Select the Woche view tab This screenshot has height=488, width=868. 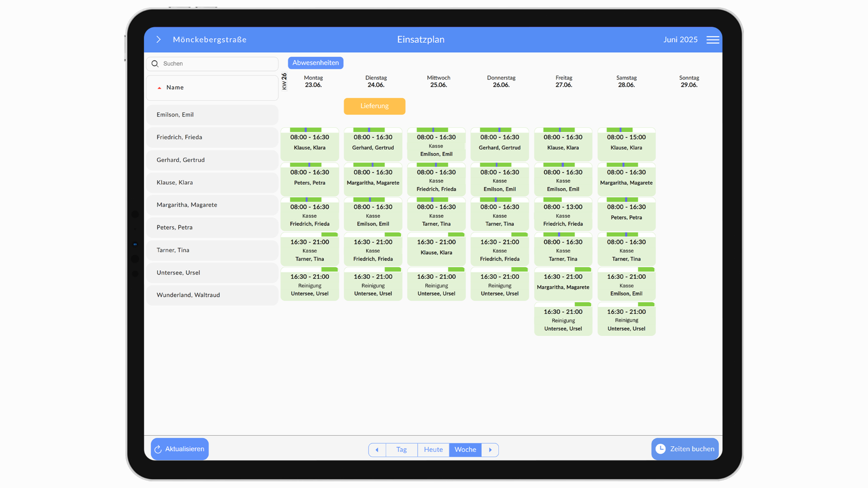click(465, 450)
